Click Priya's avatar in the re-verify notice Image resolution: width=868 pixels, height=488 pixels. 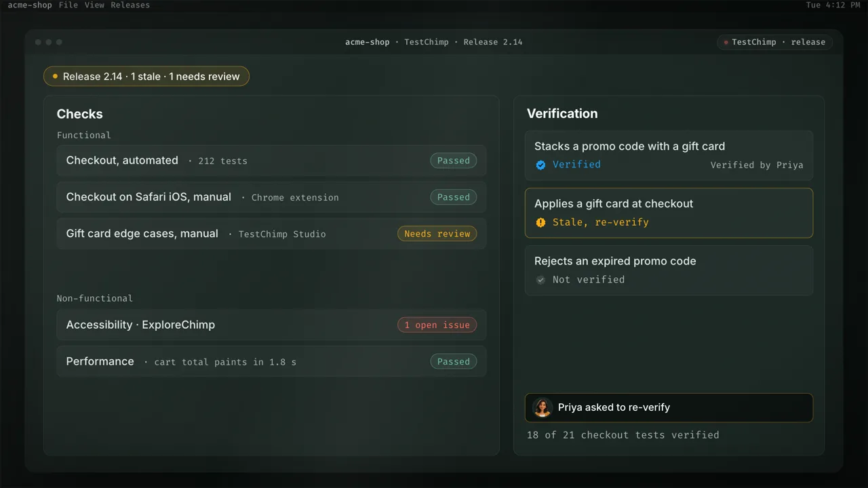[542, 407]
